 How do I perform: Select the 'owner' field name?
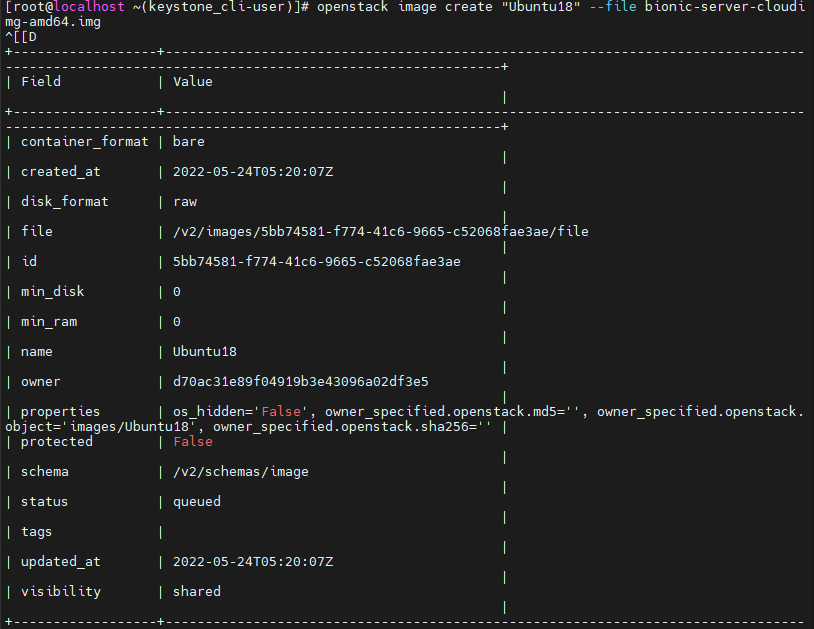click(x=40, y=382)
